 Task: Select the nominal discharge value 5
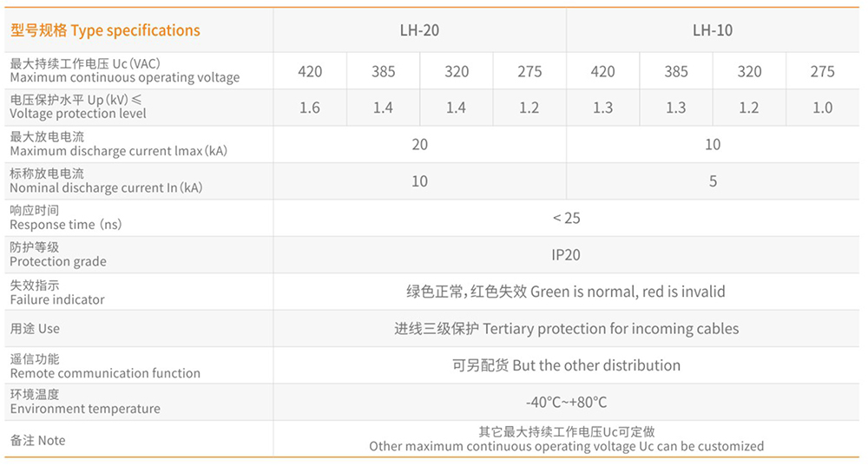coord(713,181)
